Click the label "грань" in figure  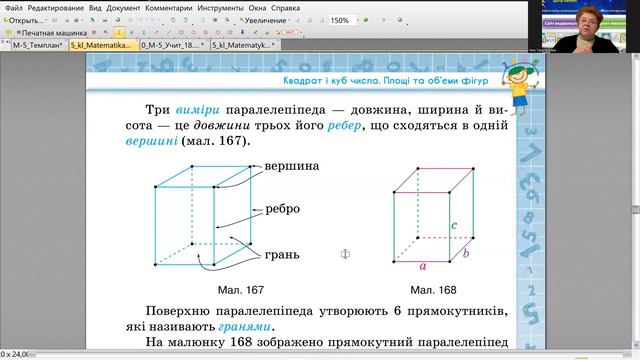(282, 255)
